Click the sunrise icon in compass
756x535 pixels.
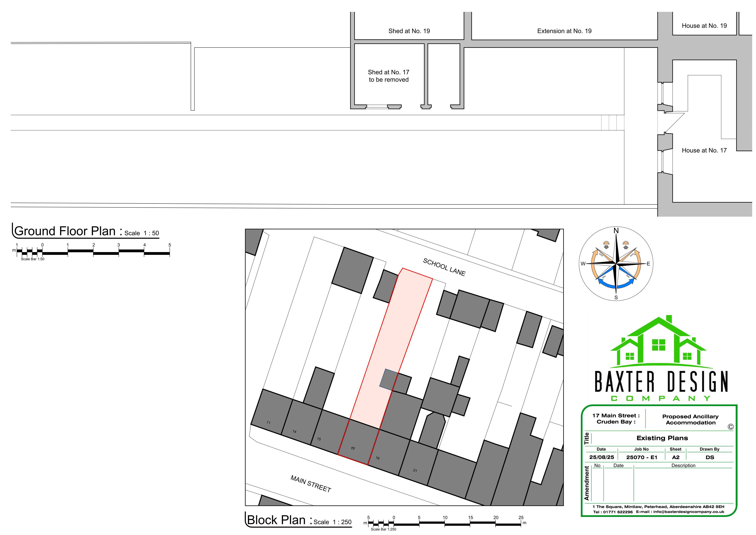(x=626, y=245)
